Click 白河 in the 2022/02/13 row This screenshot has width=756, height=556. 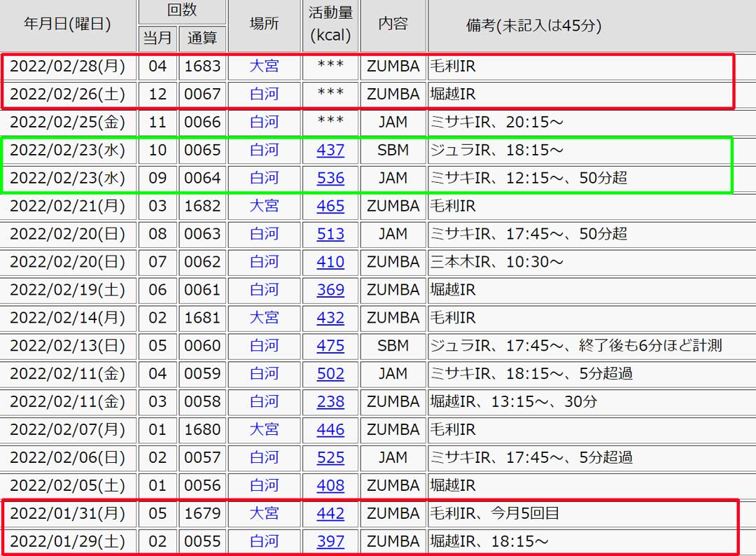pos(264,346)
